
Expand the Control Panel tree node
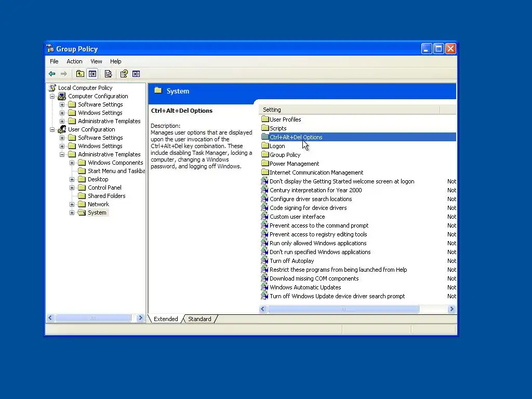click(x=72, y=188)
